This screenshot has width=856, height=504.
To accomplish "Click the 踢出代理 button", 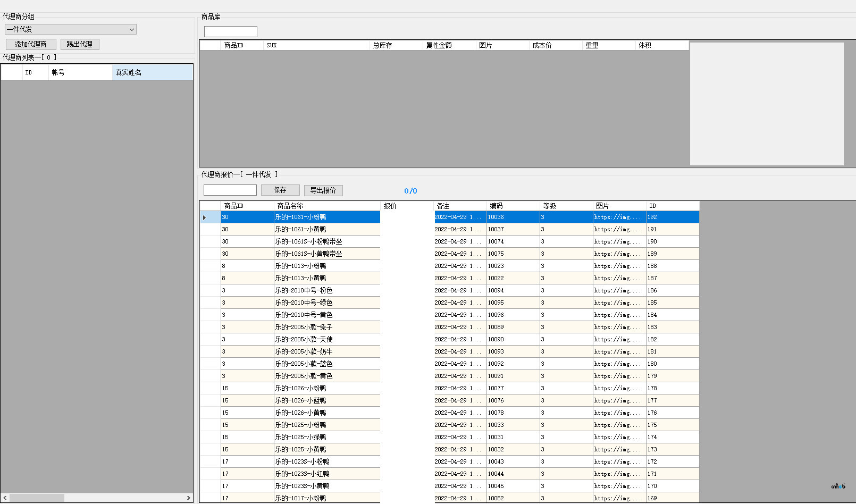I will pyautogui.click(x=80, y=44).
